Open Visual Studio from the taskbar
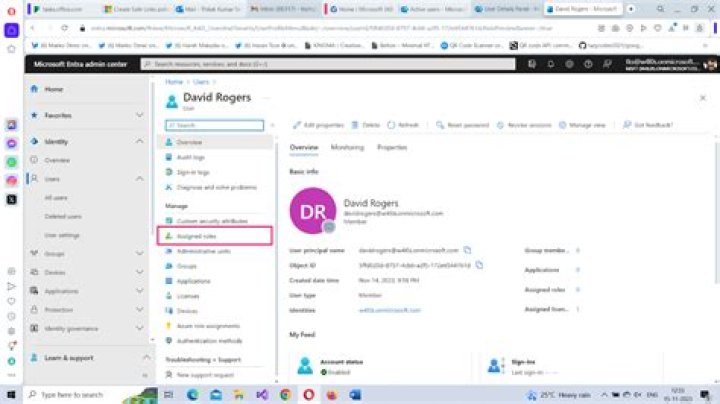 click(262, 395)
